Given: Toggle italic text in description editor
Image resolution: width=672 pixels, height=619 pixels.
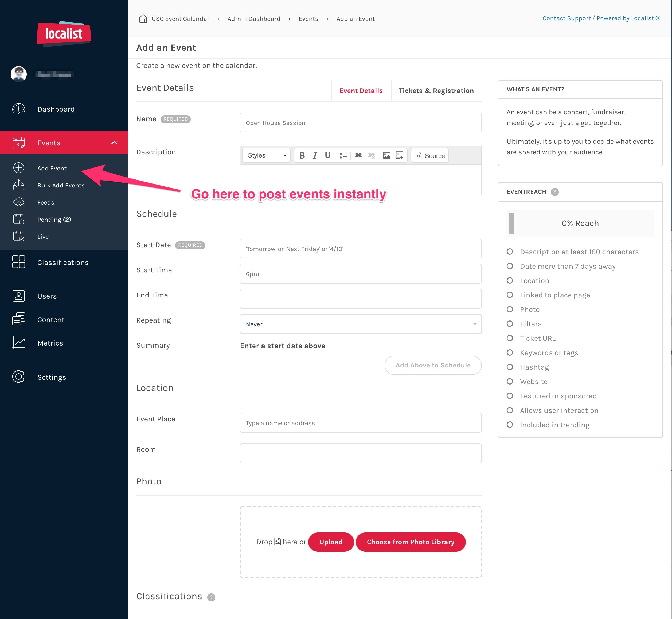Looking at the screenshot, I should pyautogui.click(x=315, y=155).
